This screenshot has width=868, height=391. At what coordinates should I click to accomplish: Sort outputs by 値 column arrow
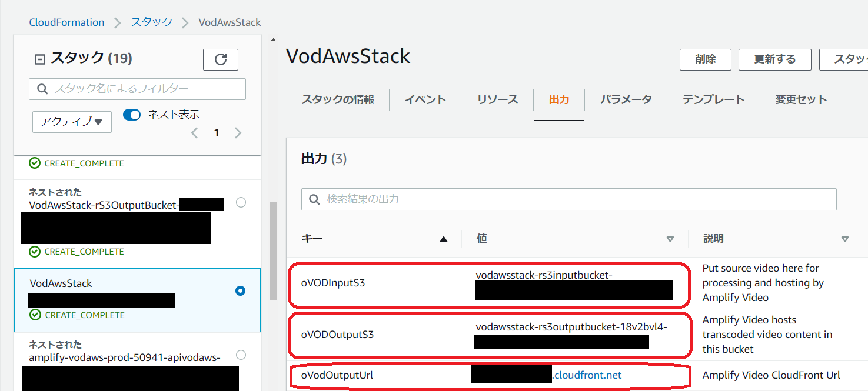coord(670,239)
